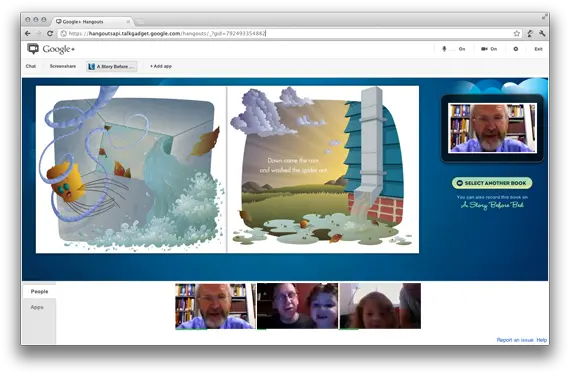Open the Chat panel

[31, 66]
